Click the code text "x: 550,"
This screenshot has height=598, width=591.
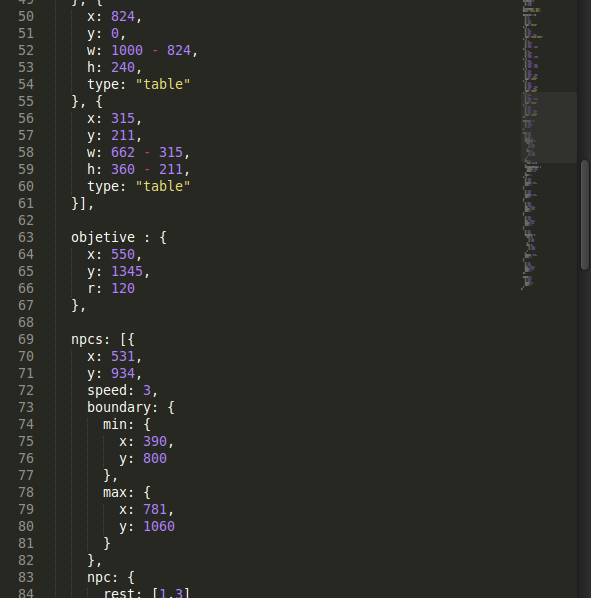(114, 254)
